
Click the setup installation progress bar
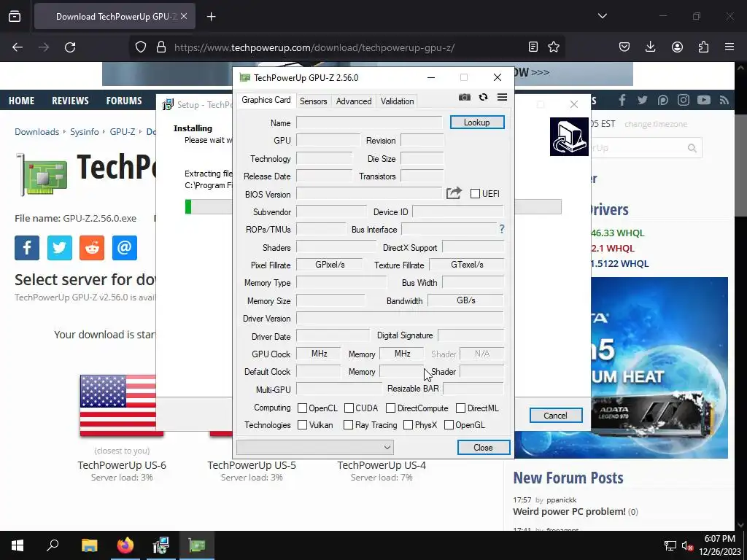[209, 206]
